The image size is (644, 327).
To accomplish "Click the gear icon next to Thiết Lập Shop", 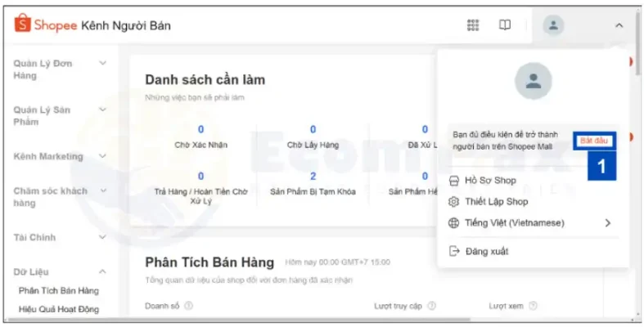I will point(453,202).
